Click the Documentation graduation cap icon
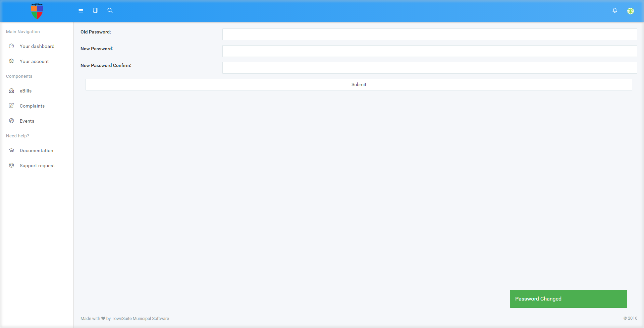The image size is (644, 328). pos(11,150)
